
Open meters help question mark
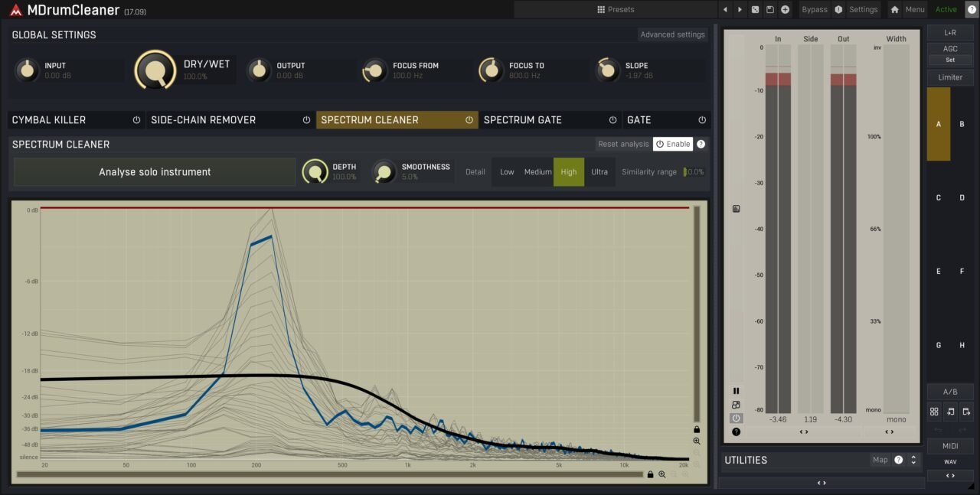pos(736,432)
